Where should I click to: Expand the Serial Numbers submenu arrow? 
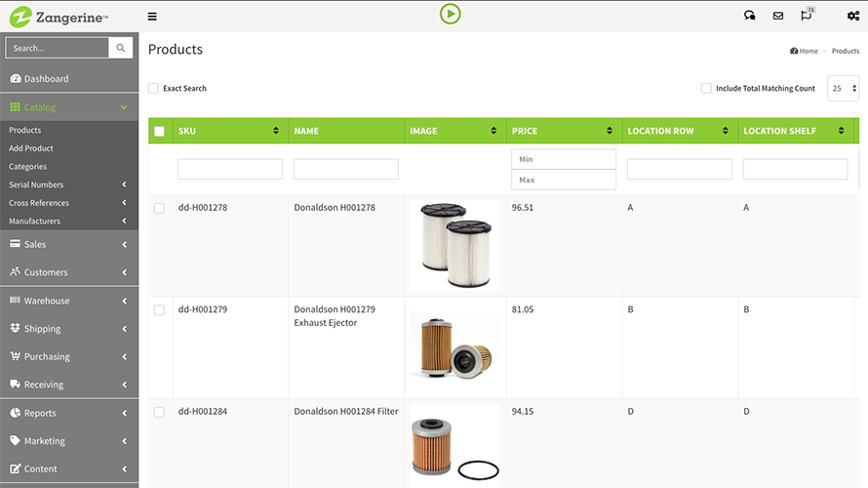[x=124, y=184]
